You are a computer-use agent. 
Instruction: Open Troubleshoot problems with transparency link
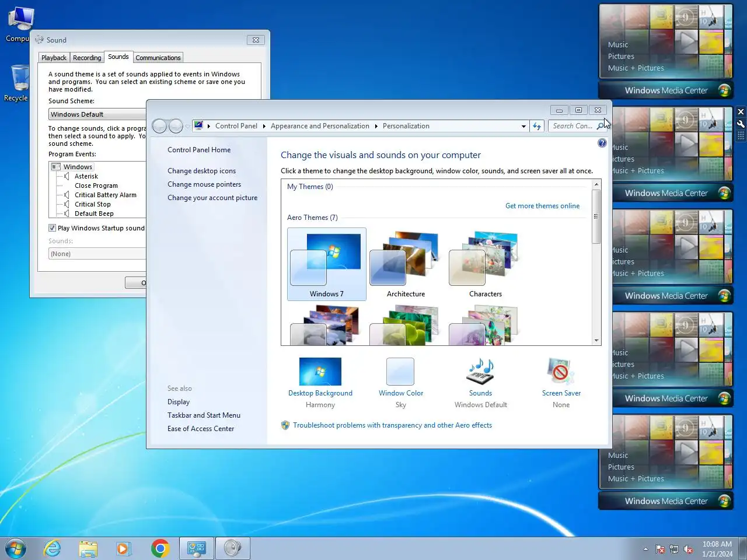pyautogui.click(x=392, y=425)
